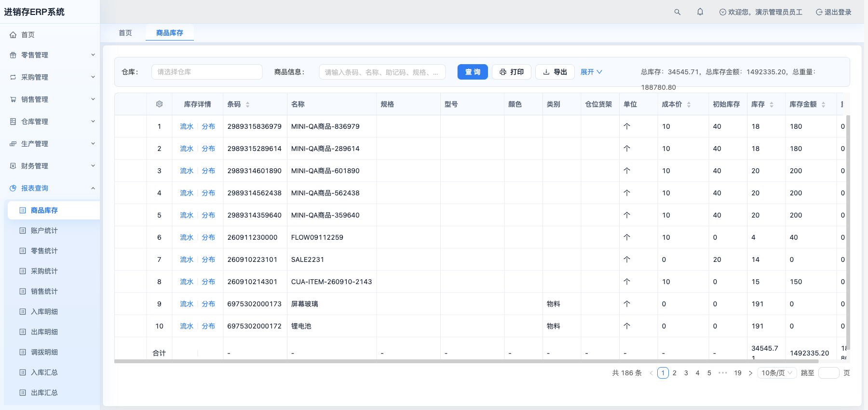Collapse 报表查询 menu chevron

93,188
